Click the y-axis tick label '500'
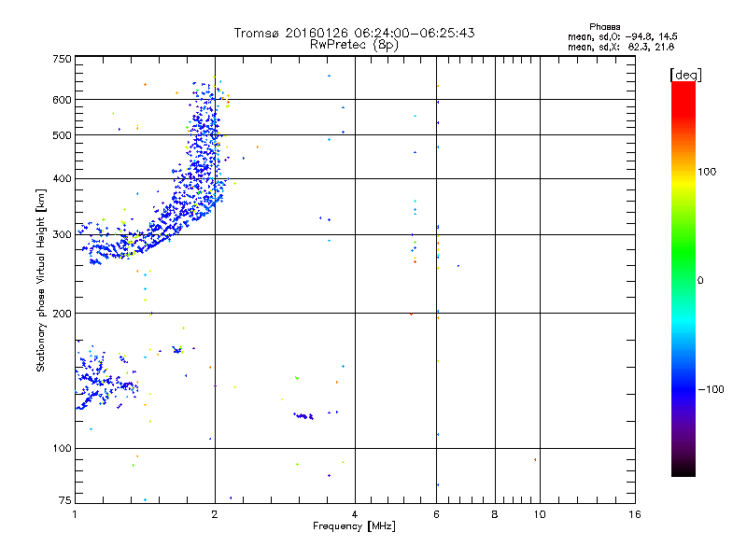This screenshot has width=747, height=560. coord(62,135)
